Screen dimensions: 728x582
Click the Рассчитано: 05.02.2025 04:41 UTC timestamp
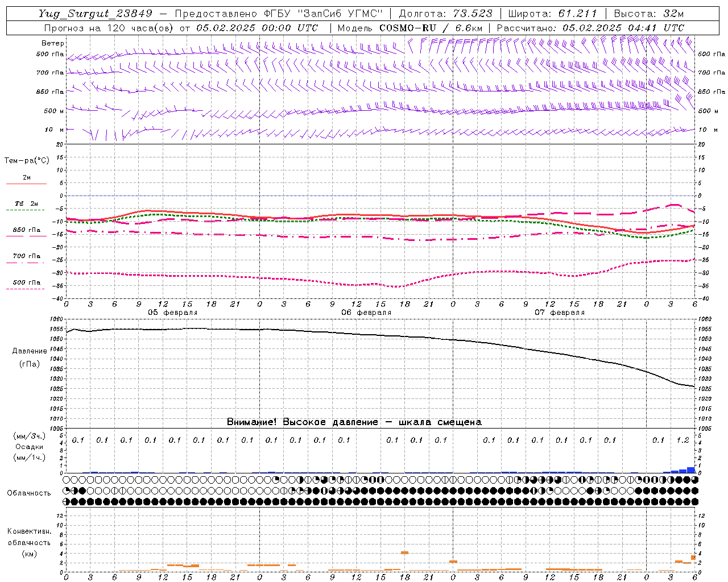590,28
